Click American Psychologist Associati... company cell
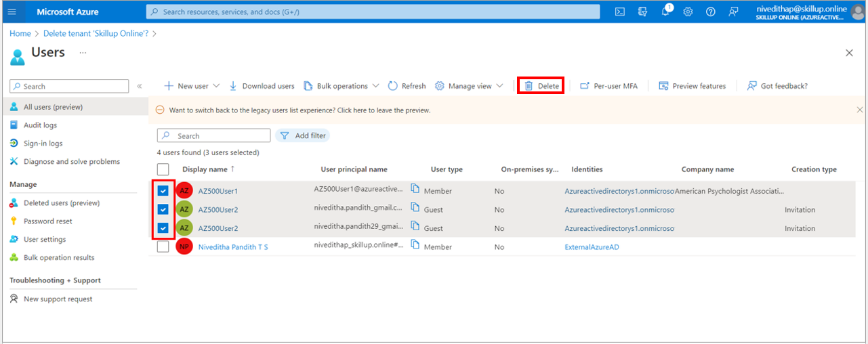Screen dimensions: 868x344 [x=729, y=192]
